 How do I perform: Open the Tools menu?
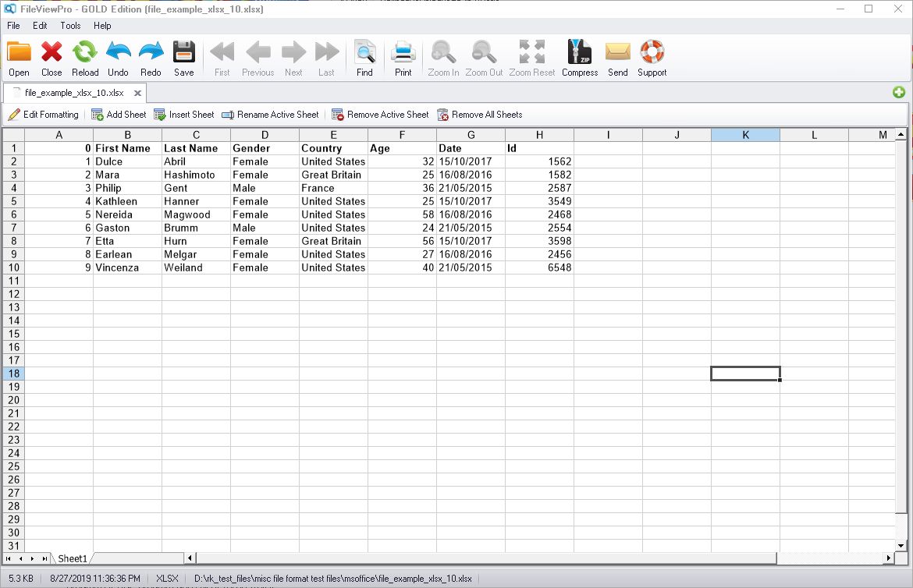[69, 25]
